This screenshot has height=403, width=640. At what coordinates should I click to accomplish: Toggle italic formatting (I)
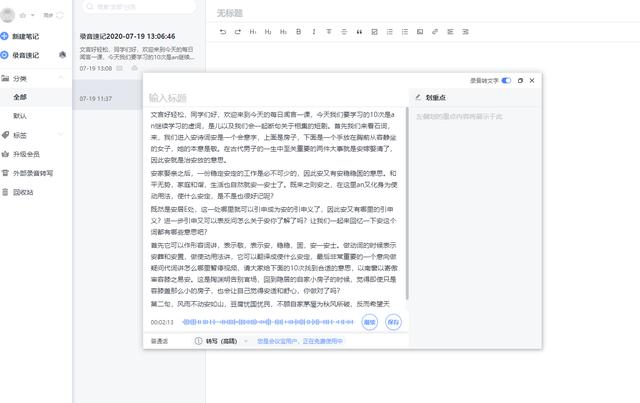313,32
